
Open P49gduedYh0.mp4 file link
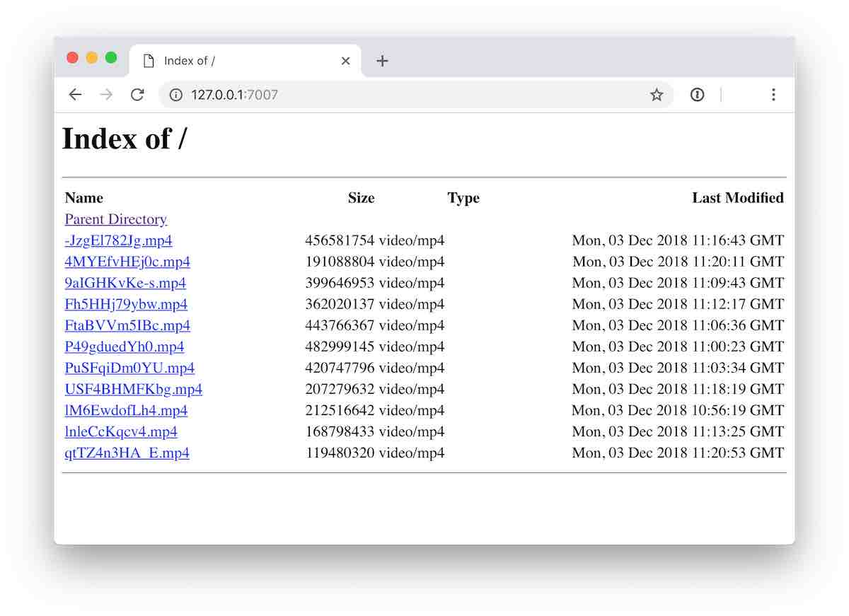coord(125,347)
